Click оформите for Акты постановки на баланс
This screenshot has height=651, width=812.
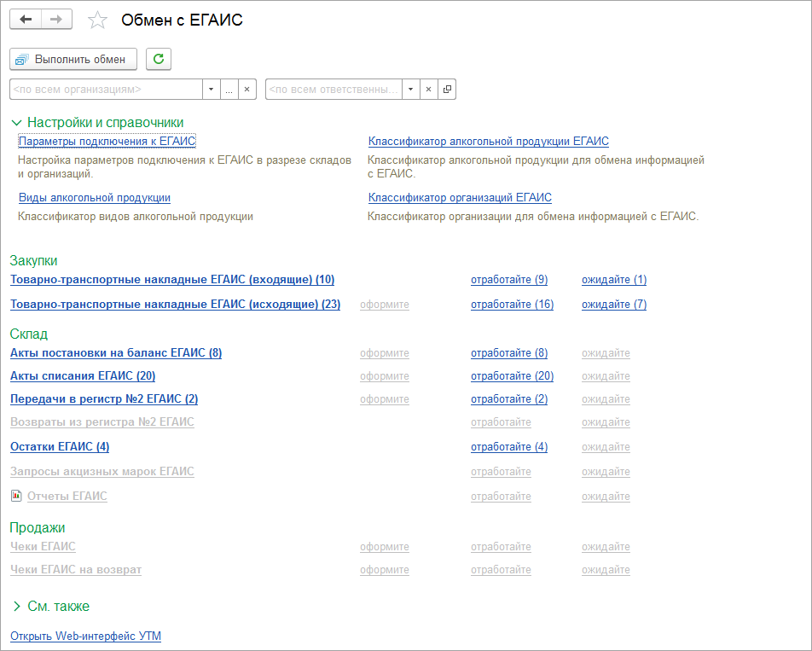tap(384, 353)
